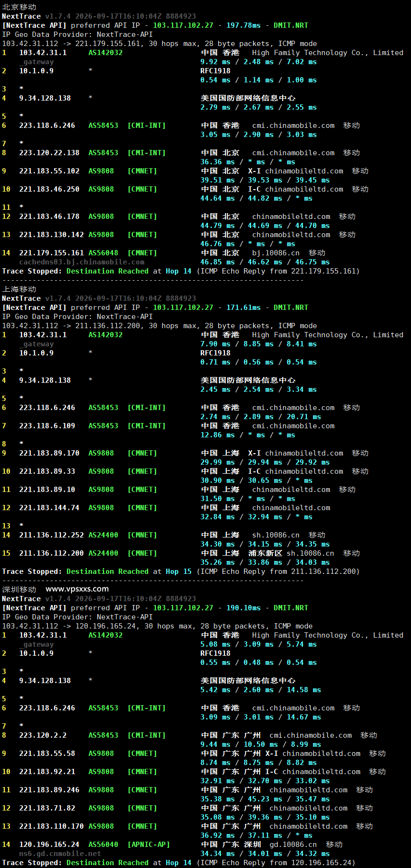Click the 20.71 ms latency value

(x=304, y=417)
